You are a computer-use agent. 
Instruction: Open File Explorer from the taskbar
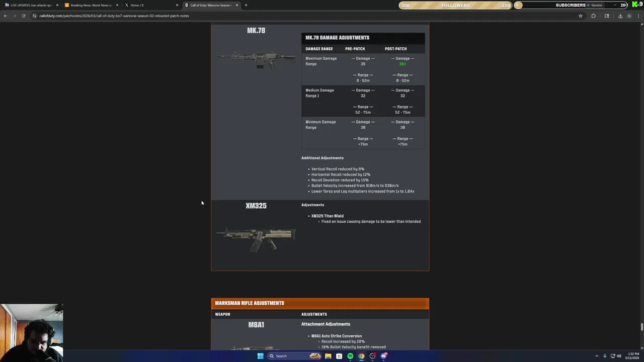(x=328, y=356)
